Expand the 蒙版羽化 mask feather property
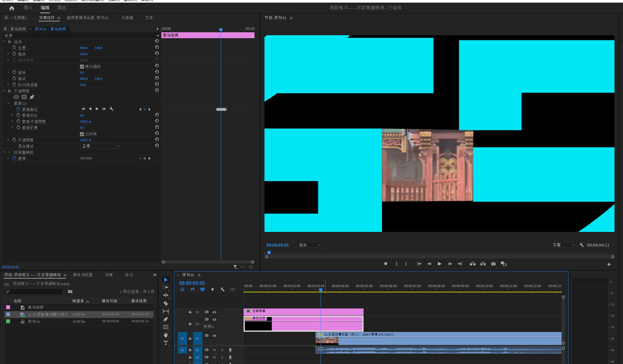The image size is (623, 364). (12, 115)
